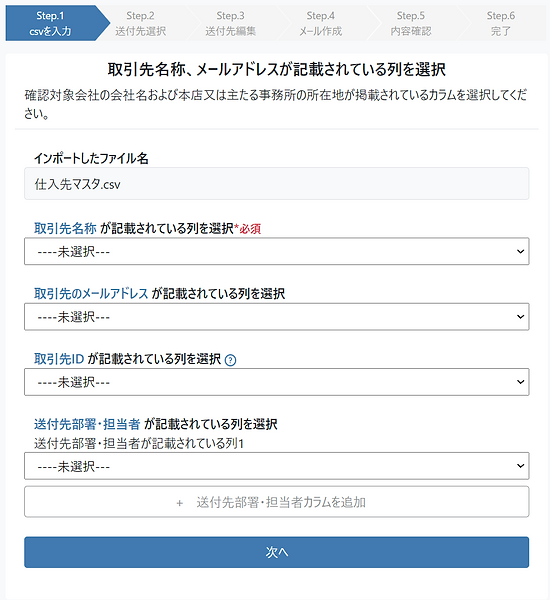Open the 送付先部署・担当者 column 1 dropdown
This screenshot has width=550, height=600.
point(276,466)
